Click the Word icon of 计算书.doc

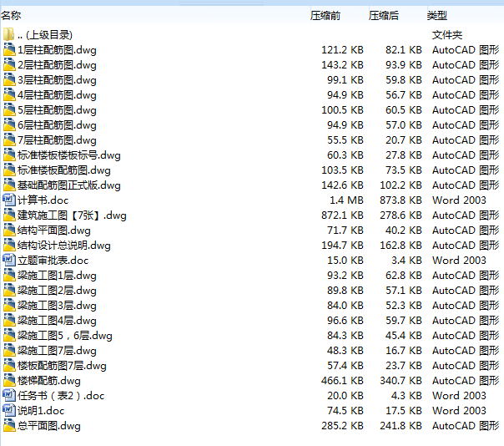click(9, 200)
